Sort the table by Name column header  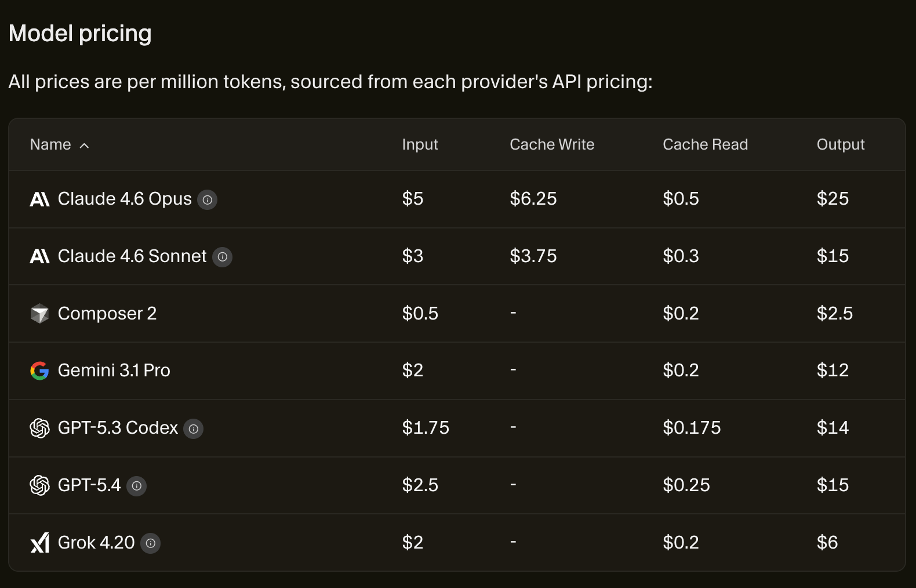click(50, 144)
